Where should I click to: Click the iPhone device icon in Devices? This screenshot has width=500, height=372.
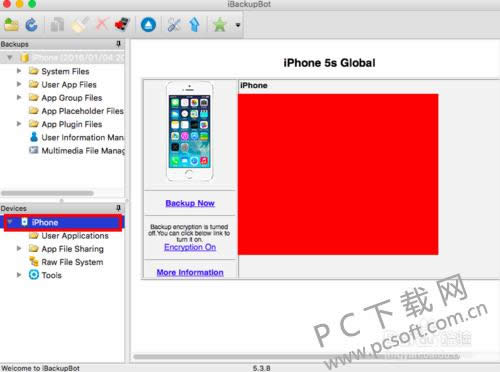pyautogui.click(x=24, y=222)
